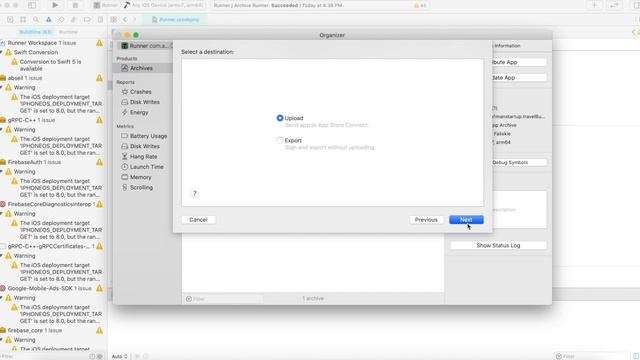Click Show Status Log in Organizer

498,245
